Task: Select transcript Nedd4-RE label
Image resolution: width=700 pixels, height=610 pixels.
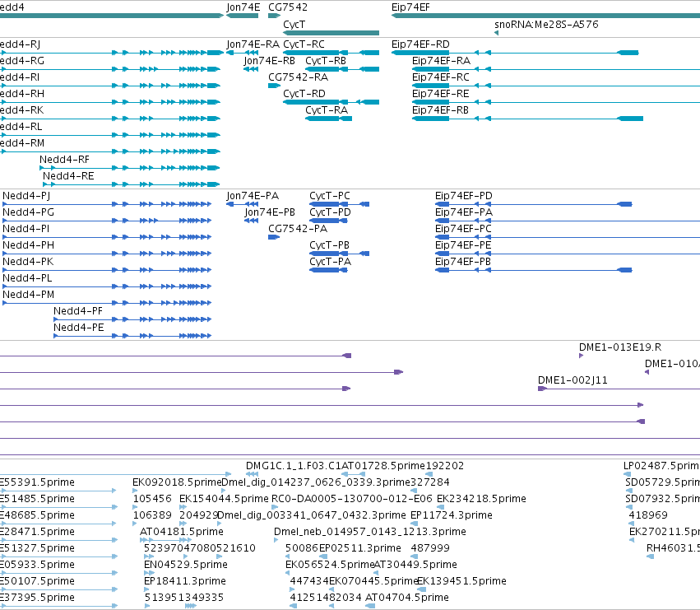Action: (68, 176)
